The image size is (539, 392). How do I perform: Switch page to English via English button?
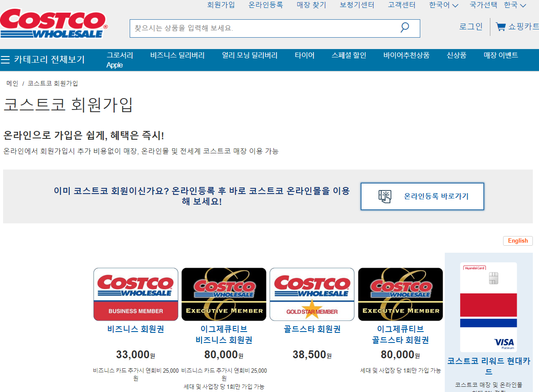[x=518, y=240]
